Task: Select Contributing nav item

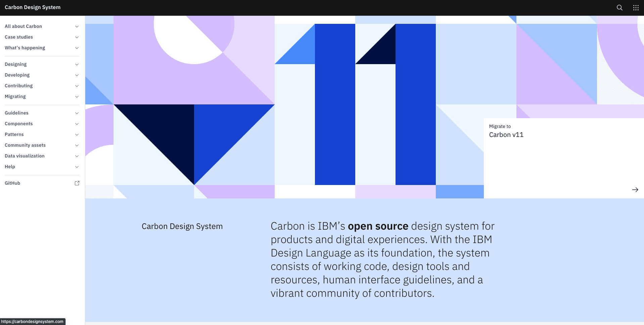Action: pos(42,86)
